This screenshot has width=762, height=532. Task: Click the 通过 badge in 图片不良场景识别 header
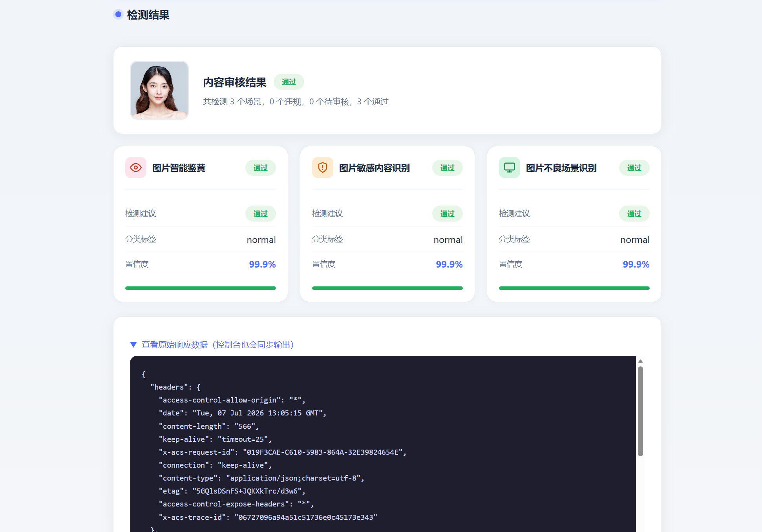point(634,168)
